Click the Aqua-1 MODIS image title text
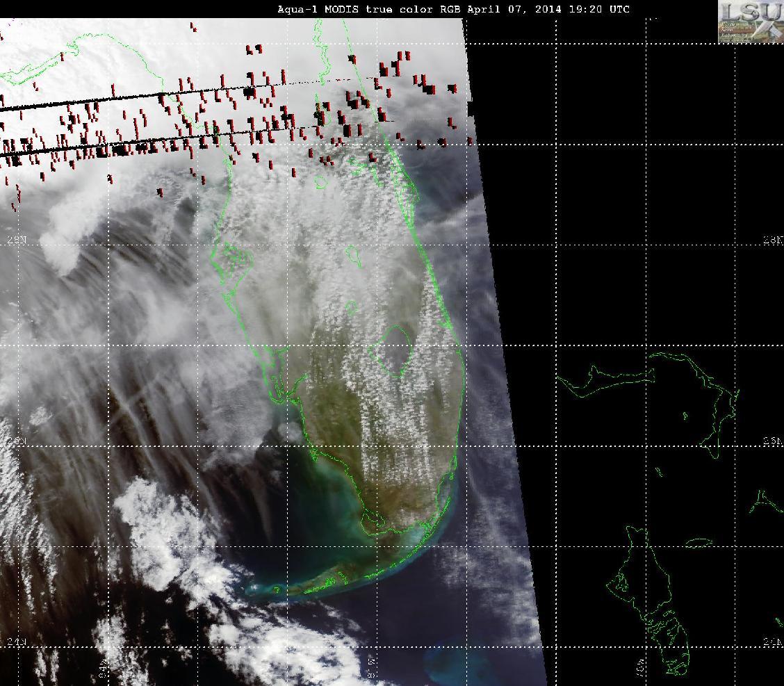Screen dimensions: 784x686 coord(453,9)
